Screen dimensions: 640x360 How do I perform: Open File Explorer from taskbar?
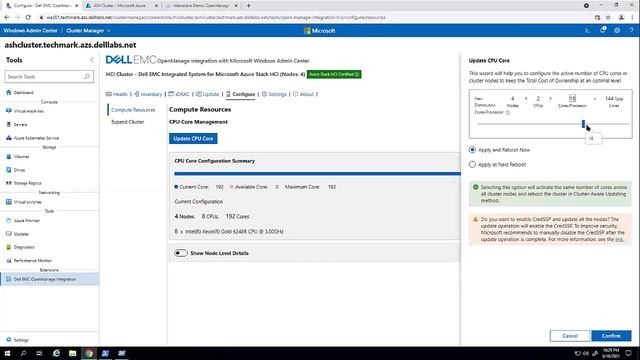click(x=73, y=353)
